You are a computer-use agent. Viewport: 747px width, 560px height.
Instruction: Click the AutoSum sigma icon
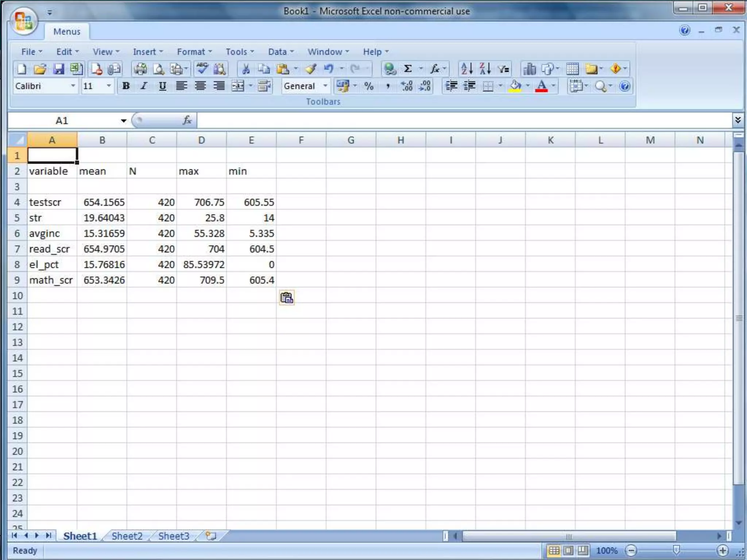[x=408, y=69]
